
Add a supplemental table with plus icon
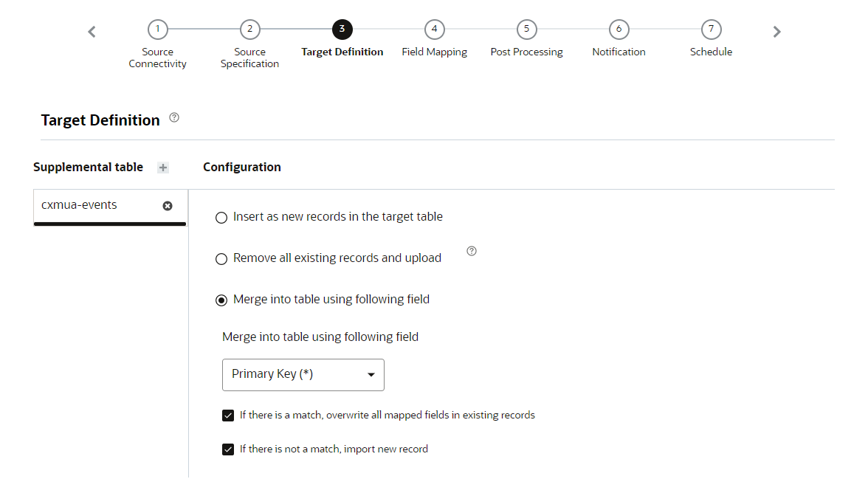(163, 168)
